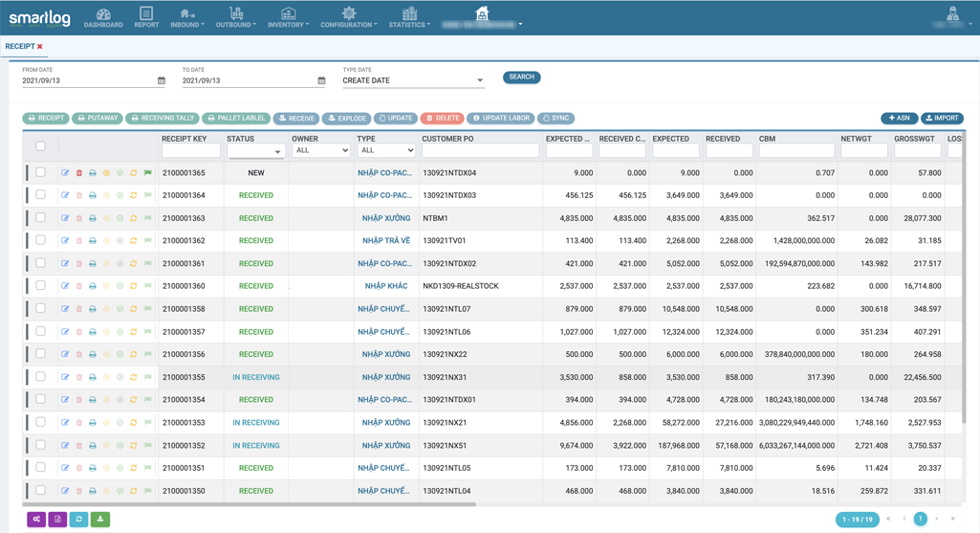Toggle the select-all checkbox in table header
980x533 pixels.
40,146
